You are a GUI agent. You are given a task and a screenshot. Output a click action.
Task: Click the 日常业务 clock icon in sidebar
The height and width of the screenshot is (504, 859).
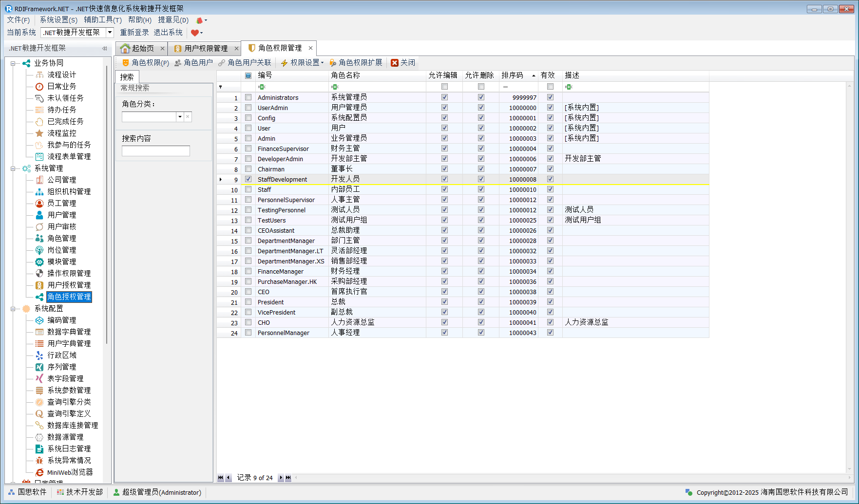[39, 86]
